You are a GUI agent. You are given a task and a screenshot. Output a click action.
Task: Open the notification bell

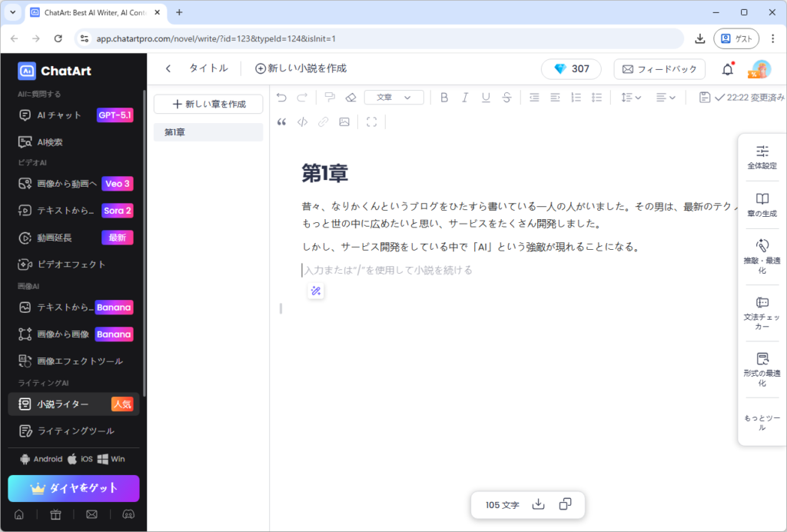pos(727,69)
